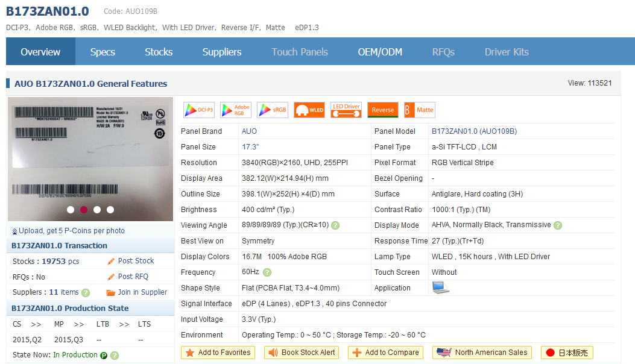Click the 11 suppliers count

pos(54,292)
